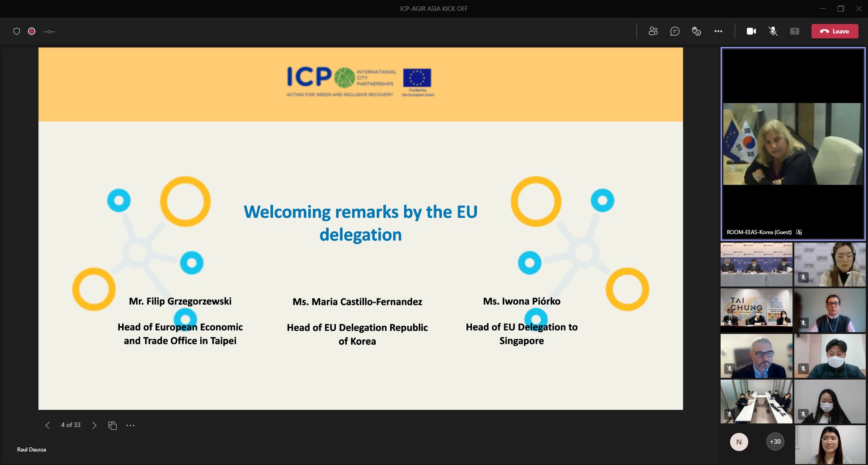868x465 pixels.
Task: Select the ROOM-EEAS-Korea (Guest) video tile
Action: 793,144
